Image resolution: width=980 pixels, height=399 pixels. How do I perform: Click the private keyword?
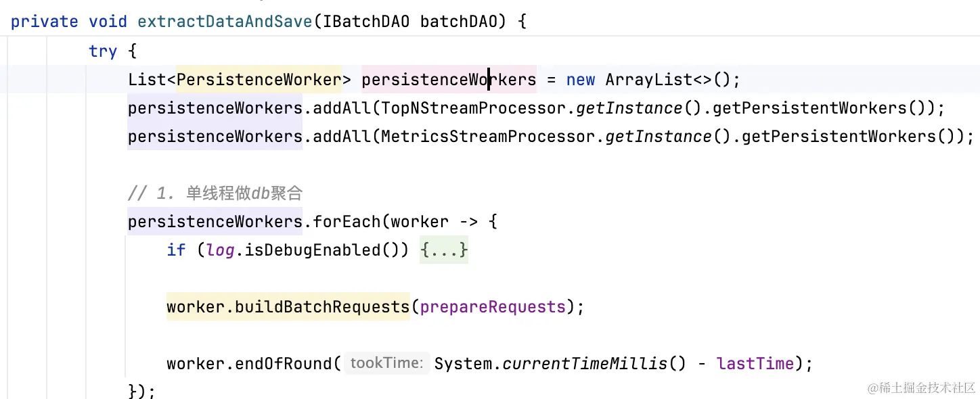tap(45, 22)
